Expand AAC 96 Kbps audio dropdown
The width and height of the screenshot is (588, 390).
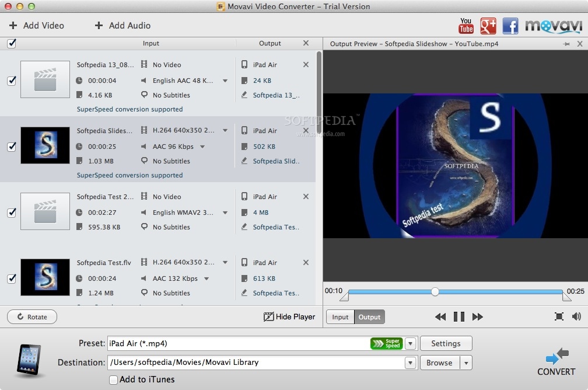202,147
